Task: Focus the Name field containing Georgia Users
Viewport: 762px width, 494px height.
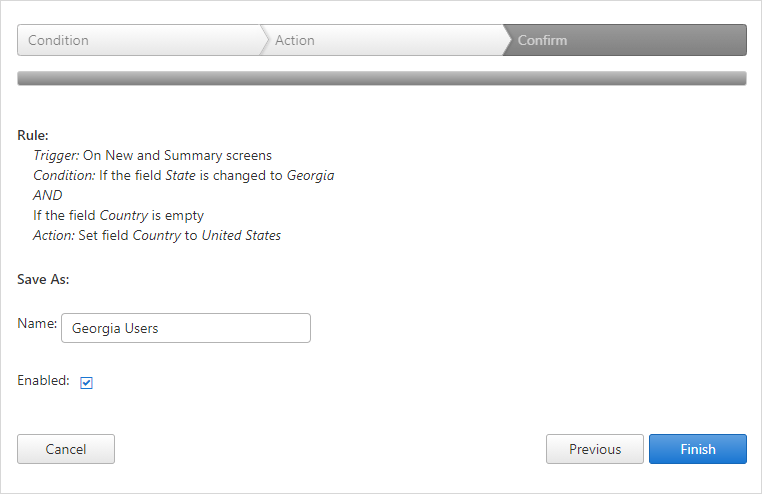Action: [186, 328]
